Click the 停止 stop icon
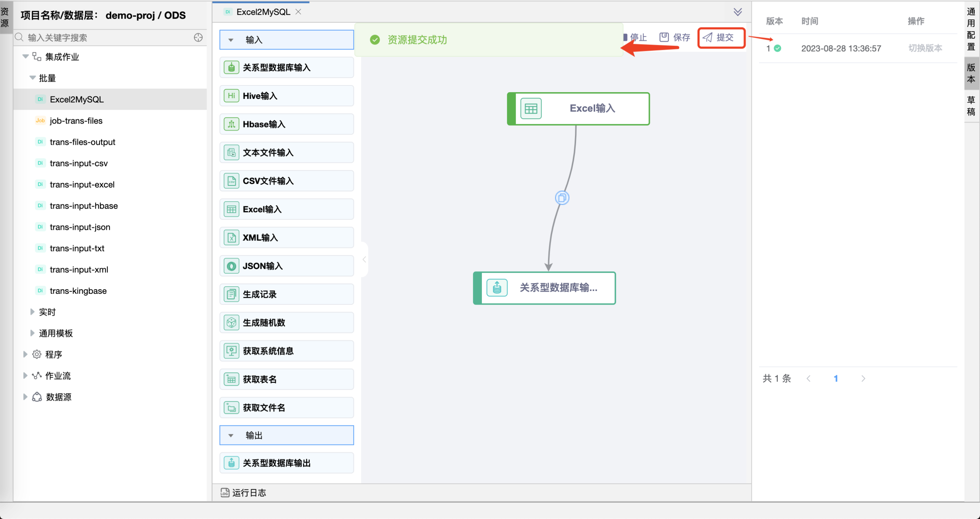 point(625,37)
